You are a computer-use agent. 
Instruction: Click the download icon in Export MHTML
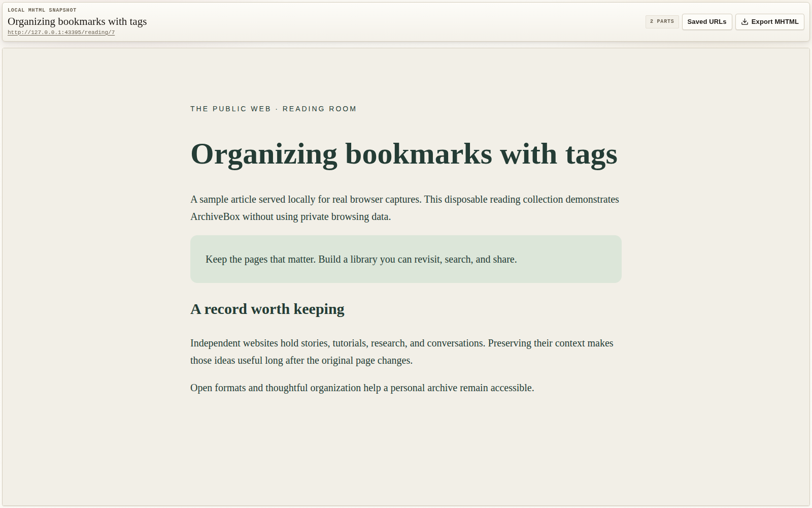[x=745, y=22]
